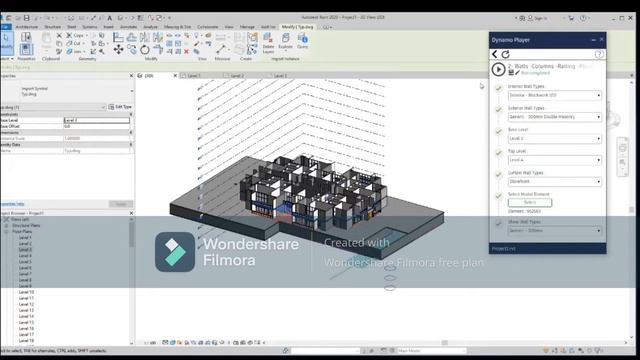Click the Text tool in the quick access toolbar
640x360 pixels.
pos(109,18)
